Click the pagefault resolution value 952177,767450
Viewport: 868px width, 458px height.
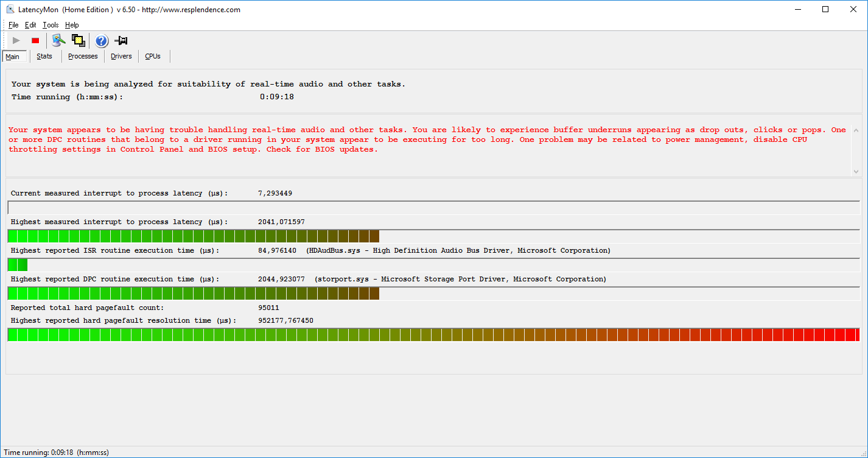click(x=285, y=320)
